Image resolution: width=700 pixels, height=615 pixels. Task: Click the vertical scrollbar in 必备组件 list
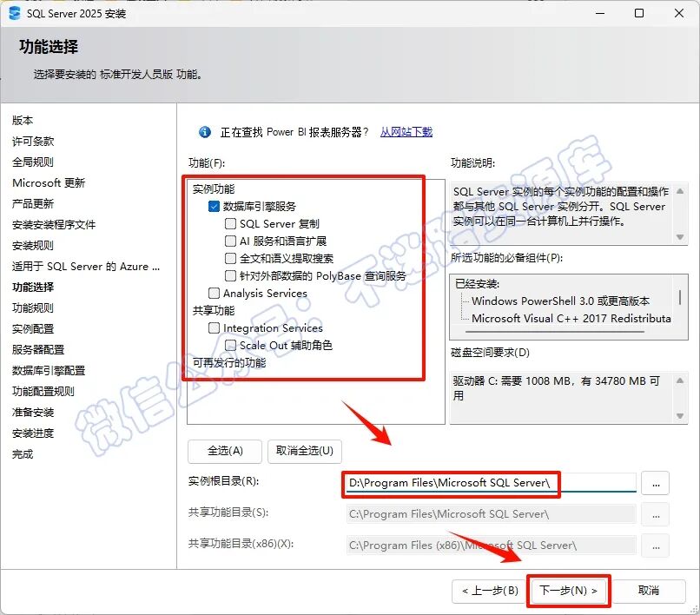click(x=680, y=297)
